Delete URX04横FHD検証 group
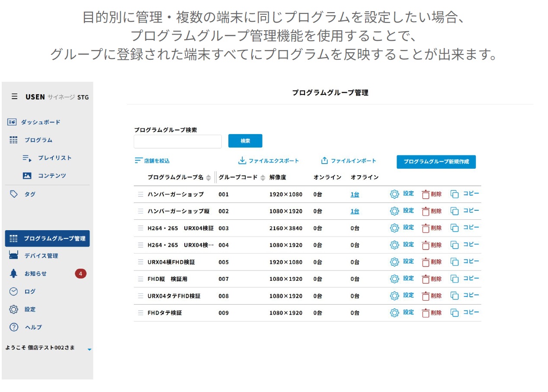This screenshot has height=392, width=548. tap(432, 262)
